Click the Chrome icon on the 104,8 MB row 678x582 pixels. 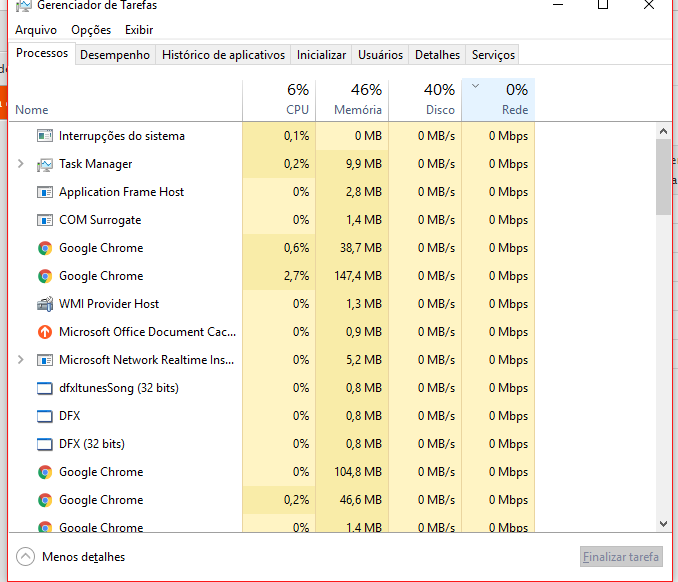pos(45,472)
